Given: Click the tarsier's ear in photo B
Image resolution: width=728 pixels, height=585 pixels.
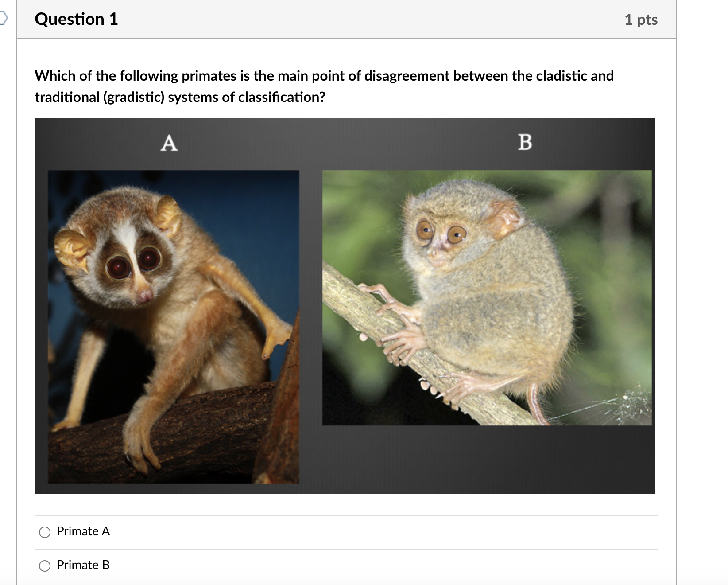Looking at the screenshot, I should pos(504,219).
